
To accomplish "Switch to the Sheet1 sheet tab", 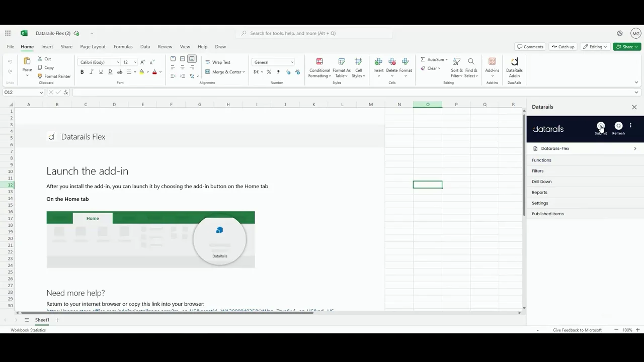I will coord(42,320).
